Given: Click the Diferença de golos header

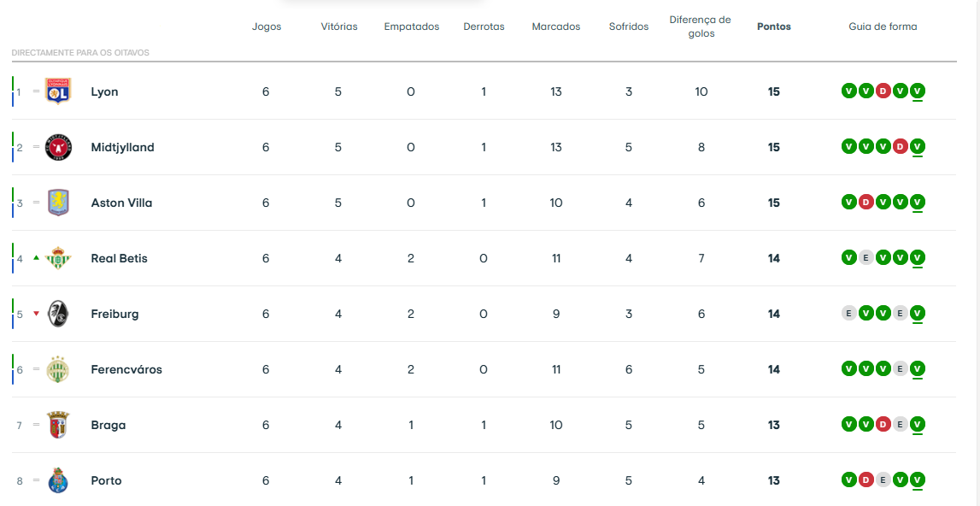Looking at the screenshot, I should [700, 26].
